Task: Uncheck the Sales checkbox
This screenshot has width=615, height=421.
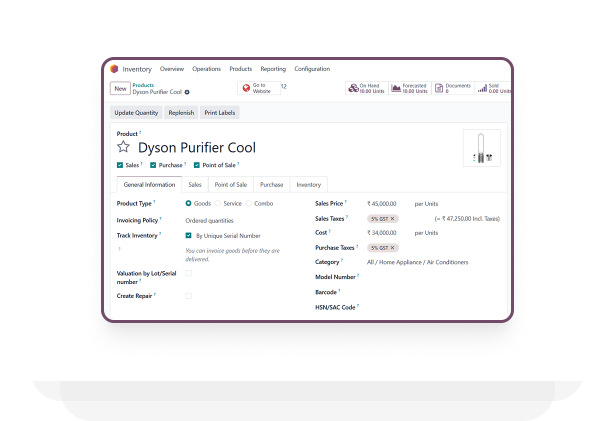Action: coord(120,165)
